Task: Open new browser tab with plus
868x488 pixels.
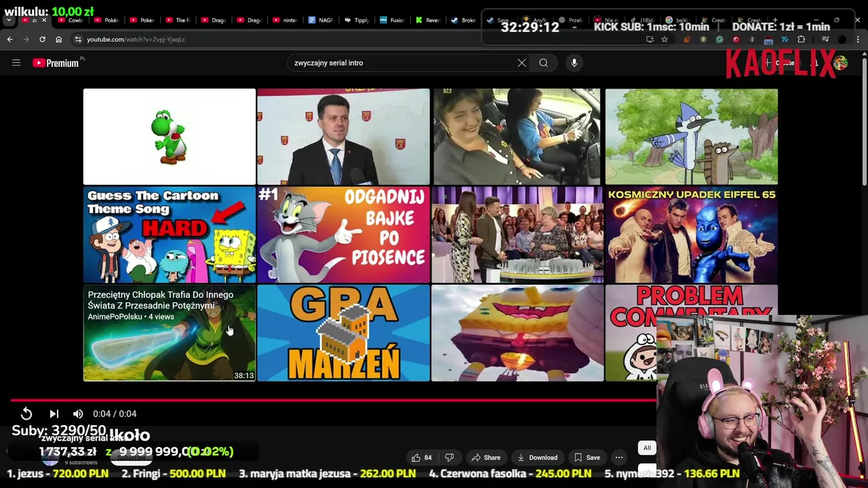Action: pos(776,20)
